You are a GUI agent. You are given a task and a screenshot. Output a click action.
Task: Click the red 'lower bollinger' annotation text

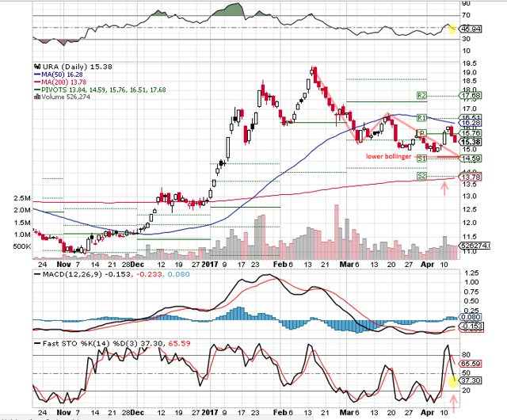[x=388, y=156]
